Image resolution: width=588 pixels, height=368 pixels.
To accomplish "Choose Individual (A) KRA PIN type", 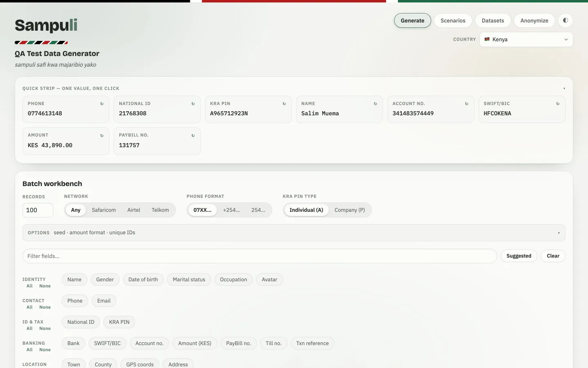I will coord(306,210).
